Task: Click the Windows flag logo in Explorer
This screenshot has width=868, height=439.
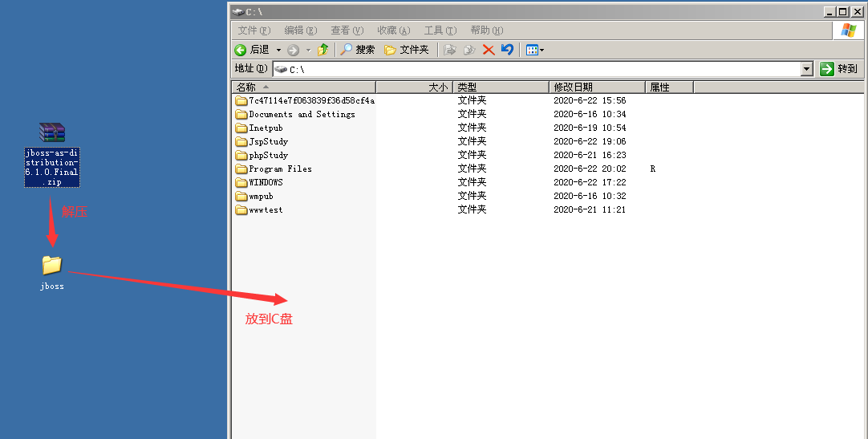Action: pos(849,30)
